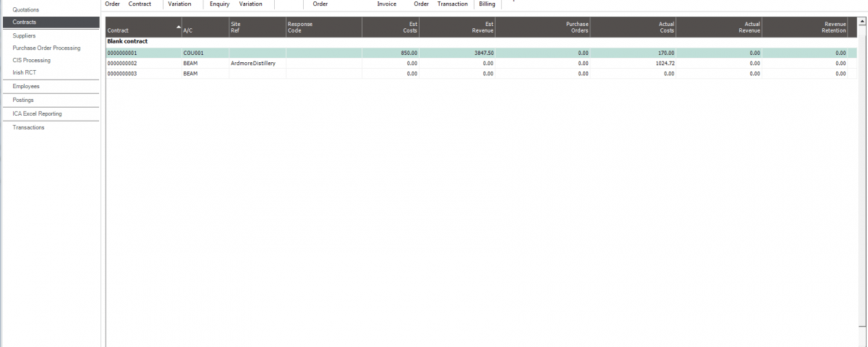Image resolution: width=868 pixels, height=347 pixels.
Task: Click the Transaction toolbar label
Action: point(452,4)
